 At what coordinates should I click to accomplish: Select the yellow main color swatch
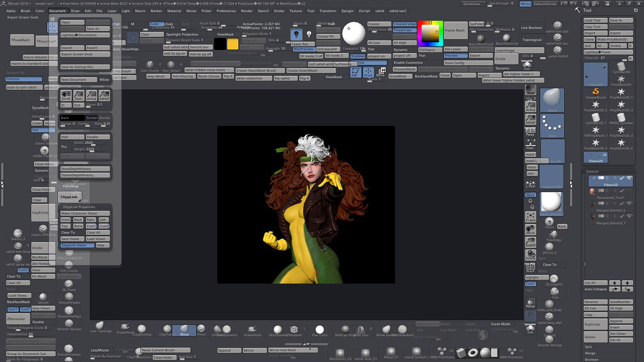click(x=233, y=43)
